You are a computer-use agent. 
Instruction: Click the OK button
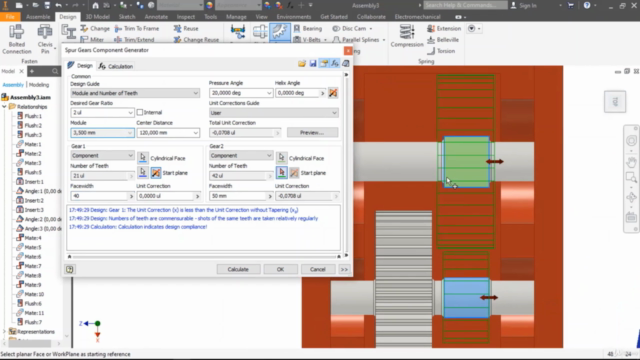(280, 269)
